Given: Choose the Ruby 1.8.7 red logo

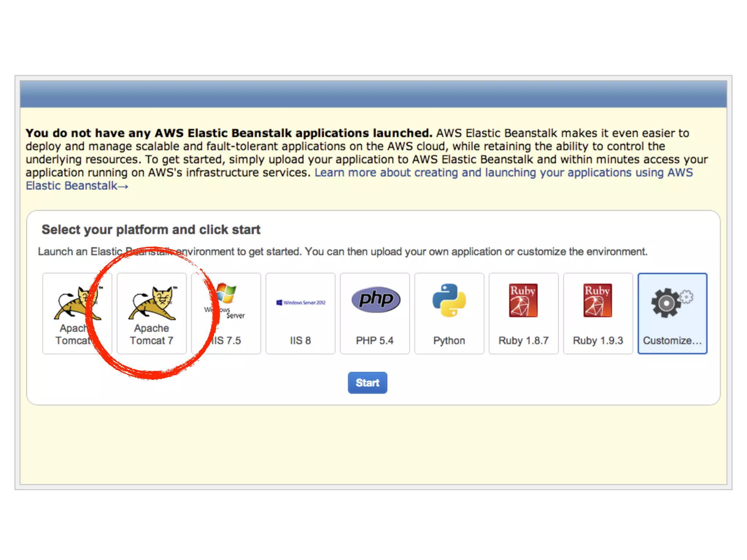Looking at the screenshot, I should pyautogui.click(x=523, y=300).
